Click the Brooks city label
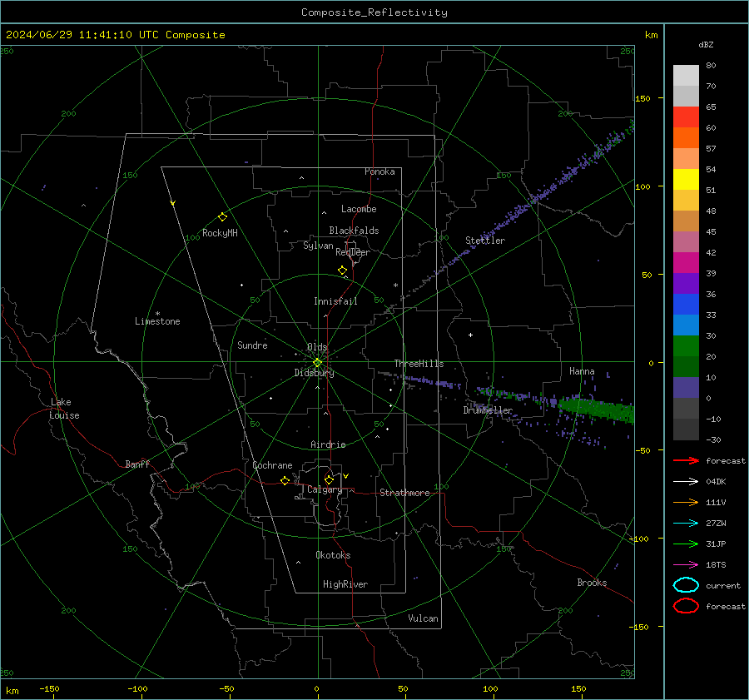The height and width of the screenshot is (700, 749). click(592, 583)
